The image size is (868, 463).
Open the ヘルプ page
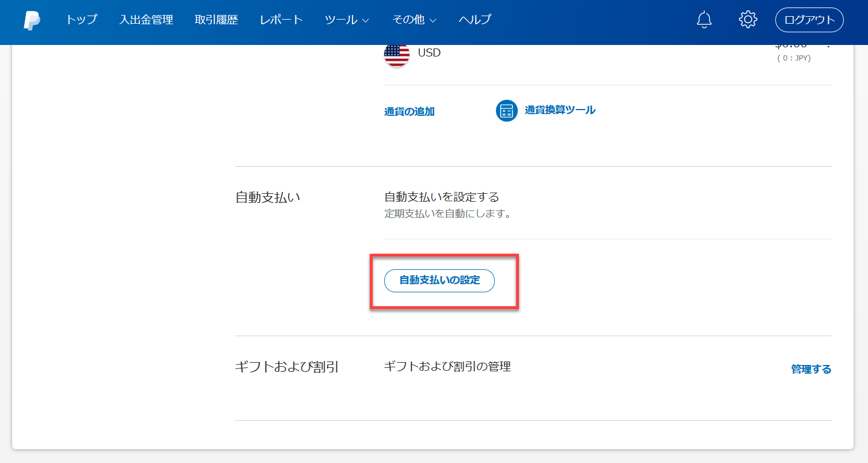[x=475, y=20]
